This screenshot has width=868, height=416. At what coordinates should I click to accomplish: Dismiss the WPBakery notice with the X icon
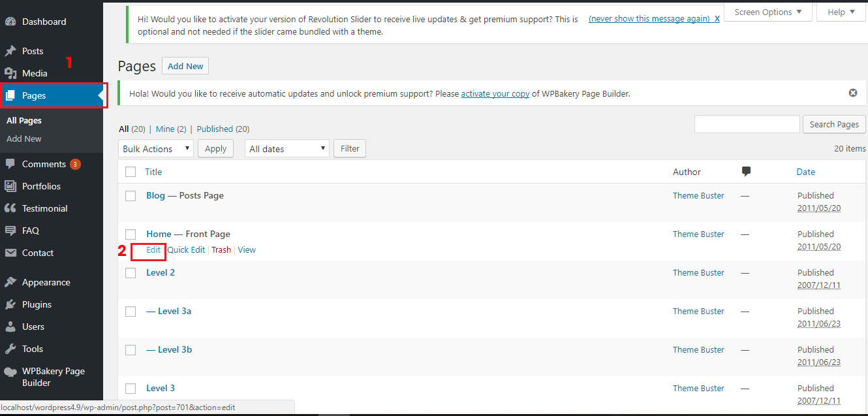click(852, 93)
